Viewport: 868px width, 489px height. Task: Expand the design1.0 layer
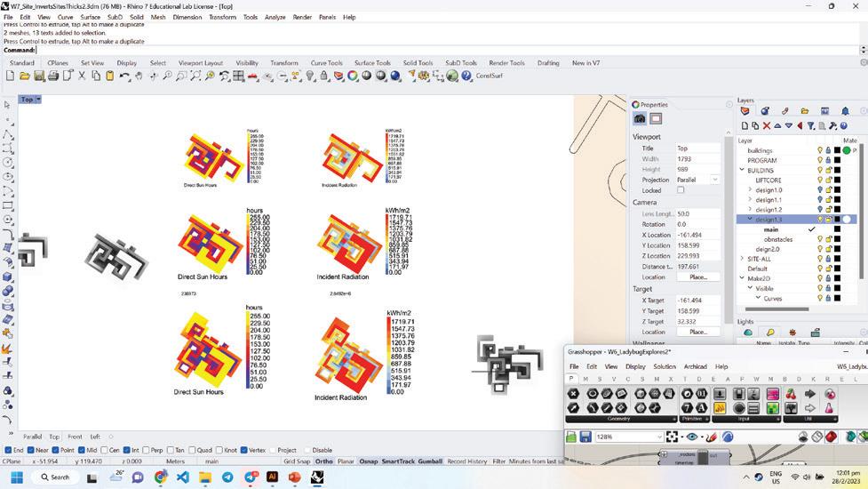click(x=750, y=190)
